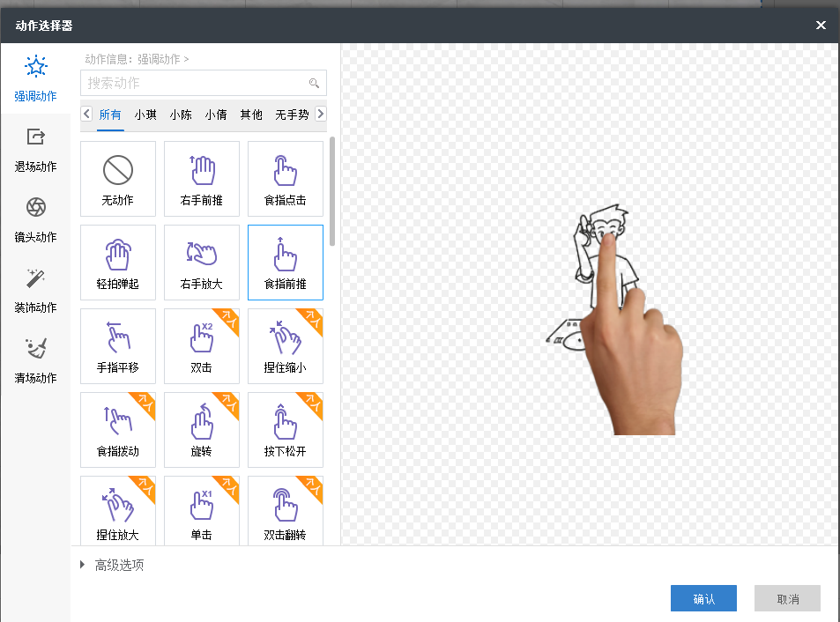Choose the 右手放大 zoom action
840x622 pixels.
201,262
